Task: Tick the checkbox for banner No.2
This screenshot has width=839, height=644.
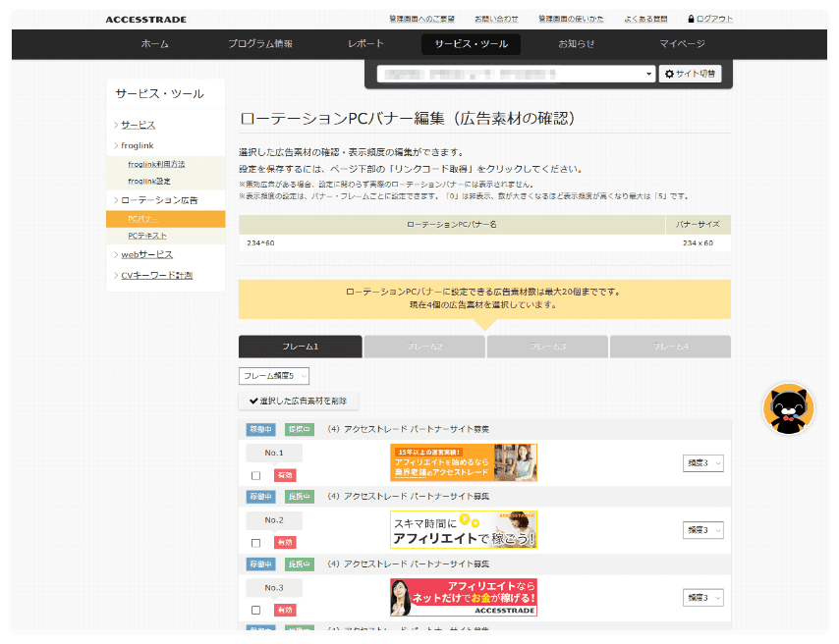Action: tap(255, 543)
